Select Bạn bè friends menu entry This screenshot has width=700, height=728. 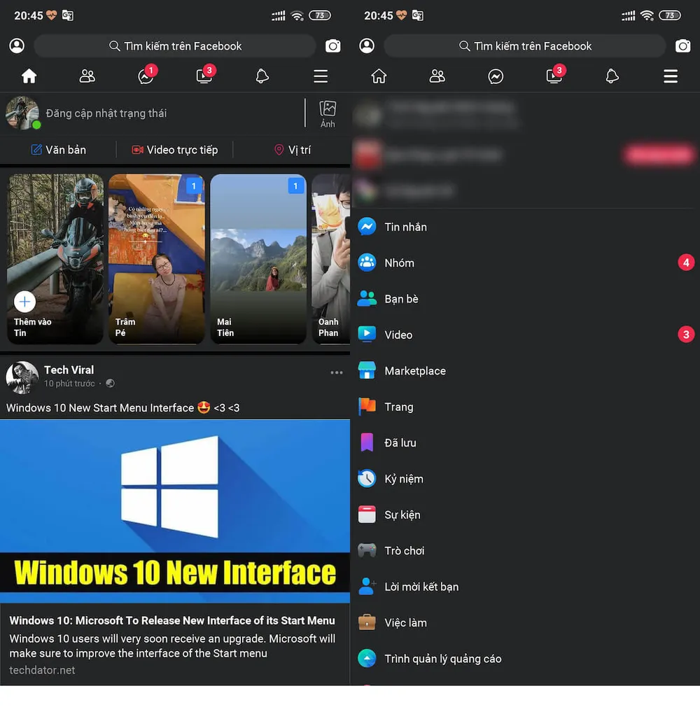(401, 299)
